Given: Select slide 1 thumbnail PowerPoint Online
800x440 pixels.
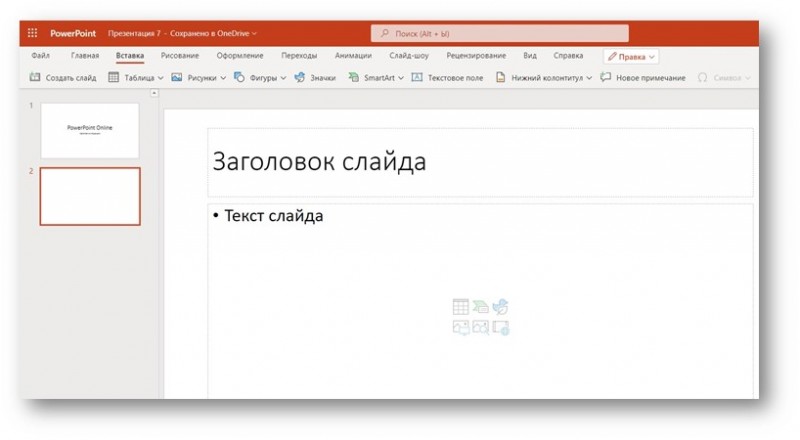Looking at the screenshot, I should click(x=90, y=131).
